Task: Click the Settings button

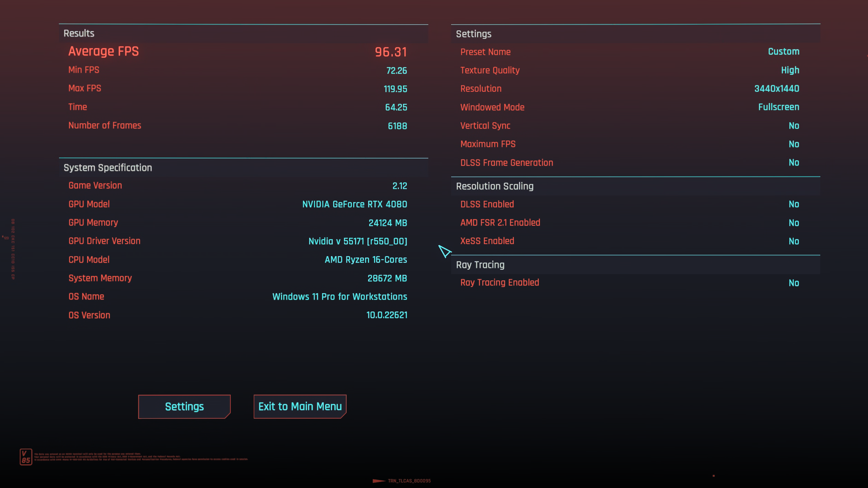Action: coord(184,406)
